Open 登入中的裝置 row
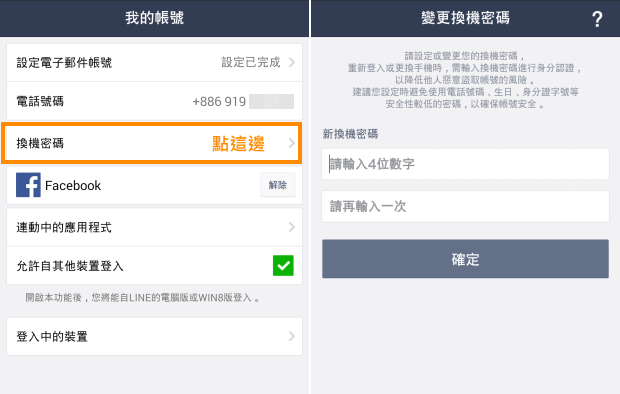Image resolution: width=620 pixels, height=394 pixels. [x=154, y=336]
